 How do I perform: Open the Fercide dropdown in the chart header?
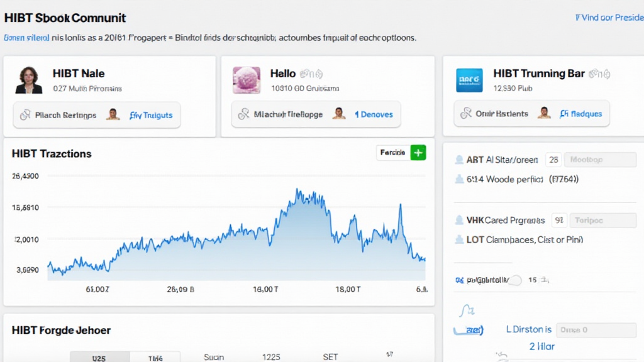tap(393, 153)
